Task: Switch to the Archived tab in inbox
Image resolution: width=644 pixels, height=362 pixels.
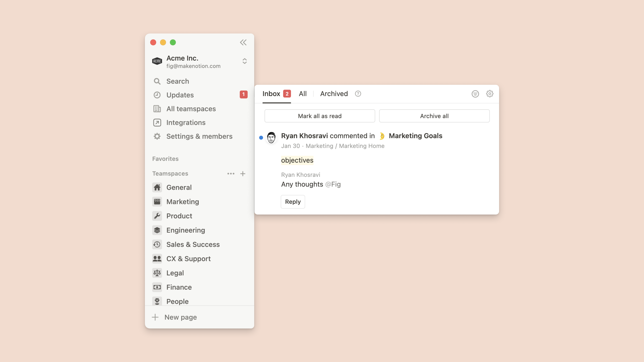Action: point(334,93)
